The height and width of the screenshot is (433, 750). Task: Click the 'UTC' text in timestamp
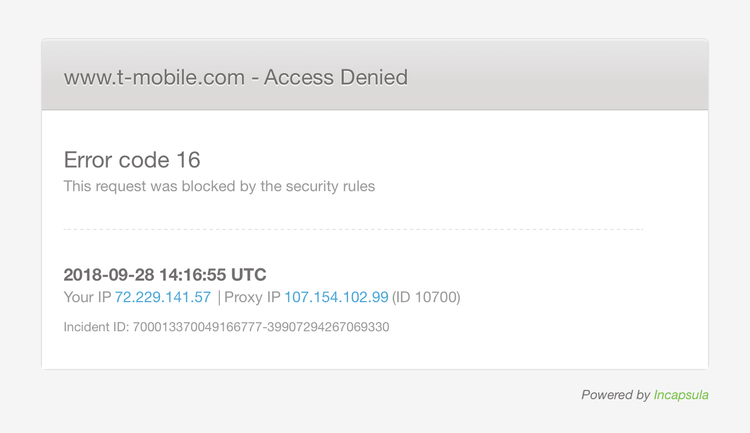[x=249, y=275]
